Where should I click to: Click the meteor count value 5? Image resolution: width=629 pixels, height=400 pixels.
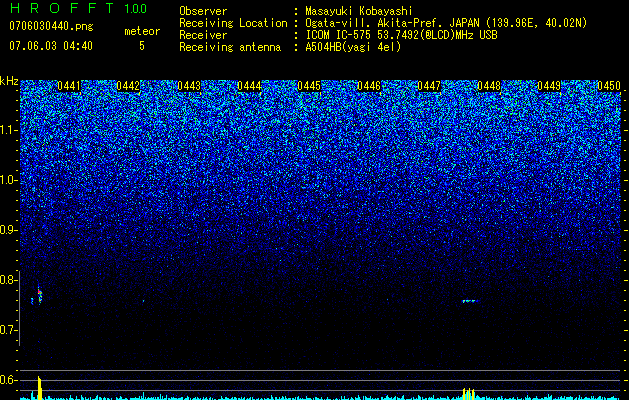(142, 46)
